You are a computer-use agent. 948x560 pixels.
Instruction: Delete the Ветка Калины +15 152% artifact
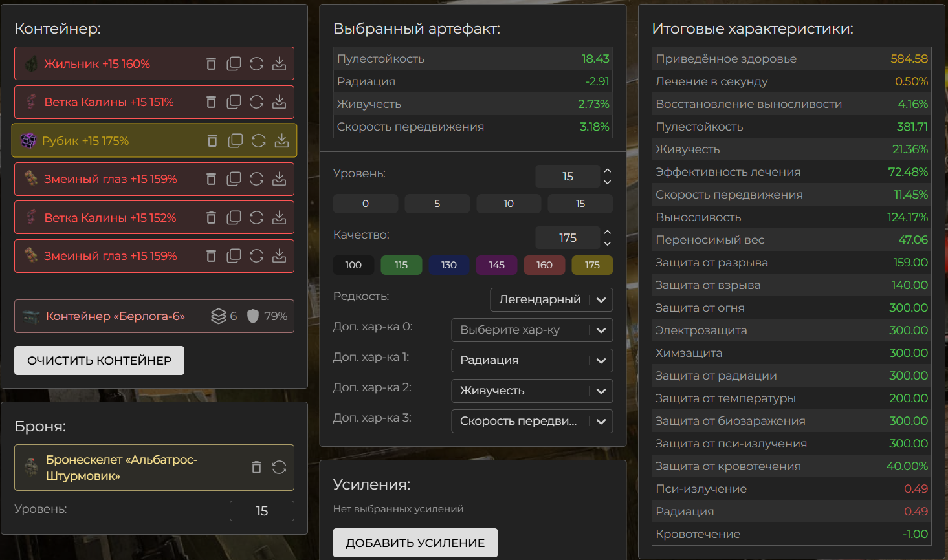pos(211,218)
